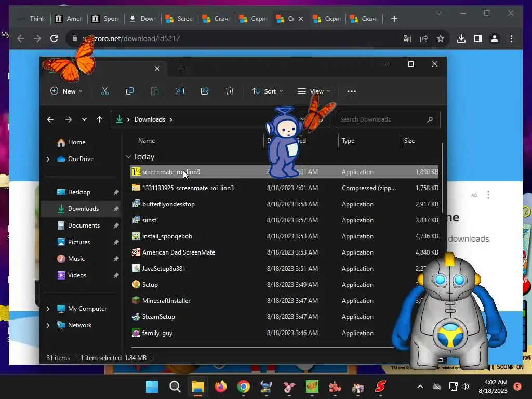Click the Copy icon in Explorer toolbar
Screen dimensions: 532x399
point(129,91)
